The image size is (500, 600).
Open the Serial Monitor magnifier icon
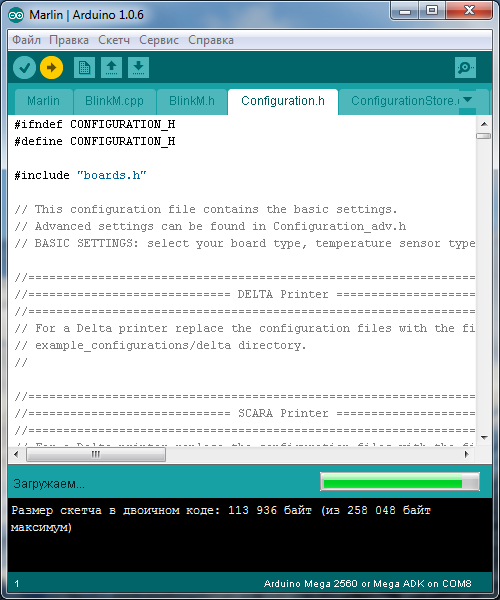click(465, 68)
